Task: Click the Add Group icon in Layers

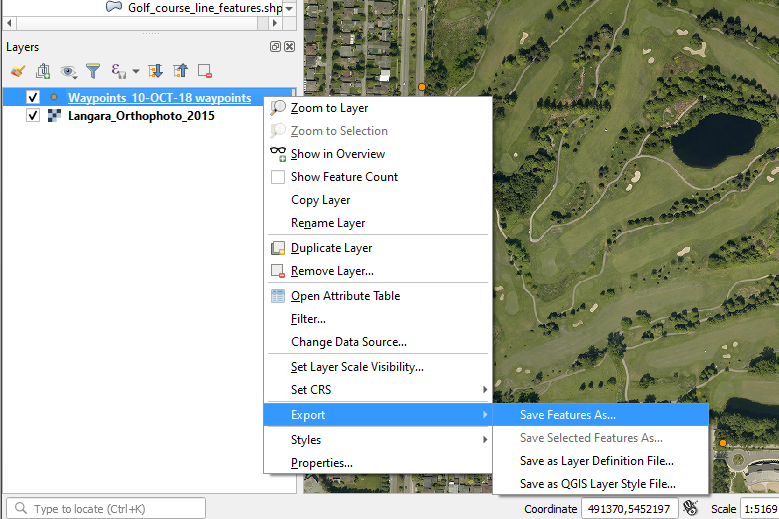Action: coord(42,71)
